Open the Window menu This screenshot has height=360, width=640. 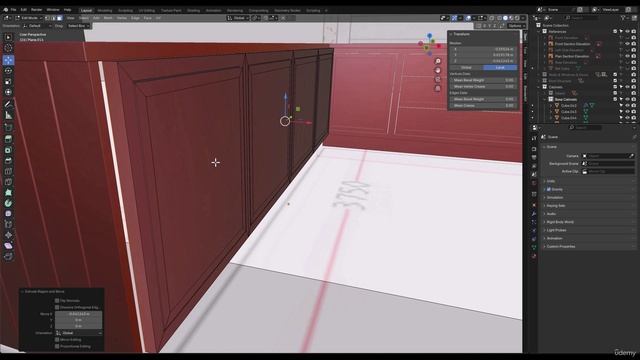tap(53, 10)
